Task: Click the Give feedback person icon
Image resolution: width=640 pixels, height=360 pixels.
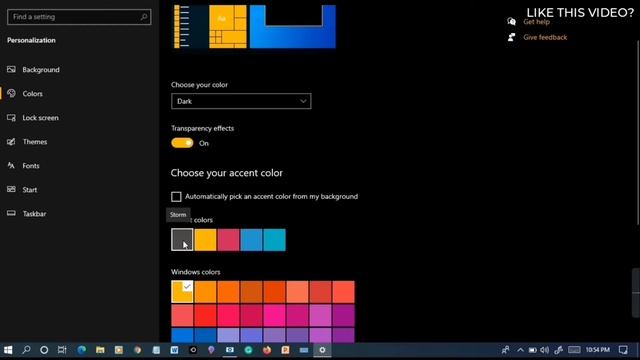Action: coord(511,37)
